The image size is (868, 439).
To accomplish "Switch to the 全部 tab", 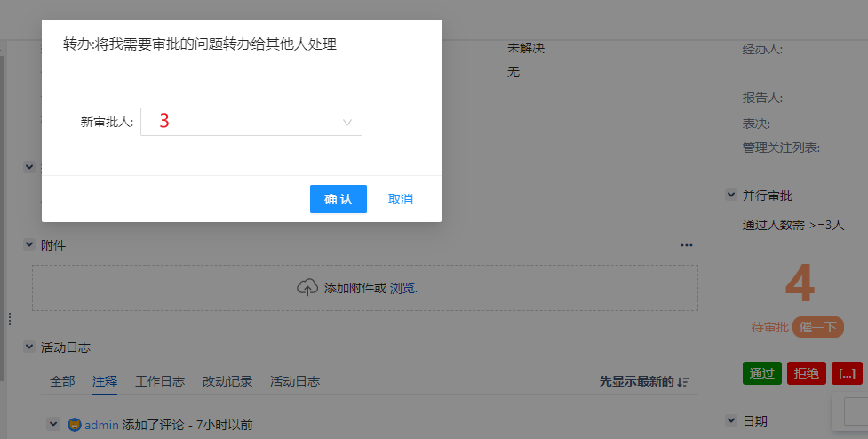I will tap(62, 381).
